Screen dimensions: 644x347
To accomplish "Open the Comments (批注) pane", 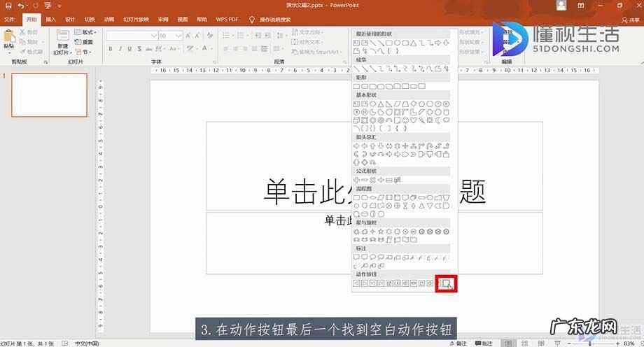I will [x=484, y=344].
